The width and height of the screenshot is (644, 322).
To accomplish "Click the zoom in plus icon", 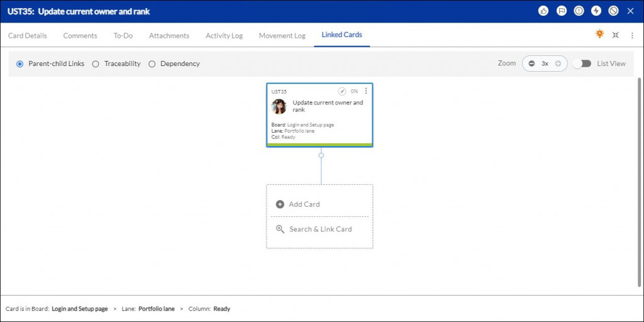I will (x=558, y=64).
